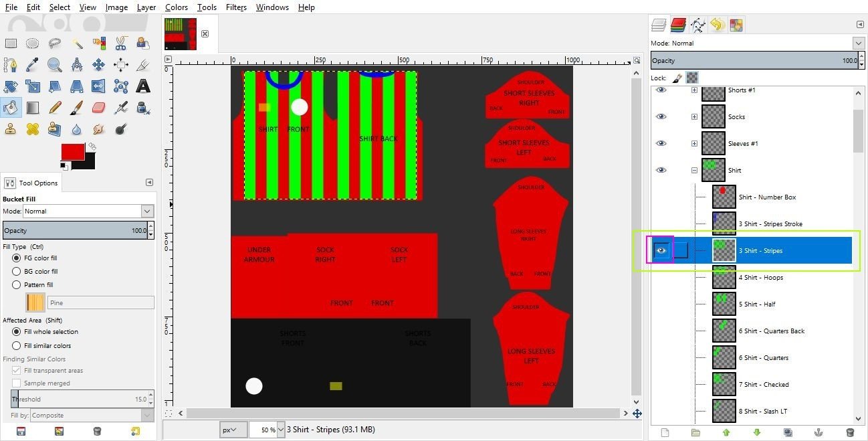Select the Blend gradient tool
The width and height of the screenshot is (868, 441).
click(32, 108)
